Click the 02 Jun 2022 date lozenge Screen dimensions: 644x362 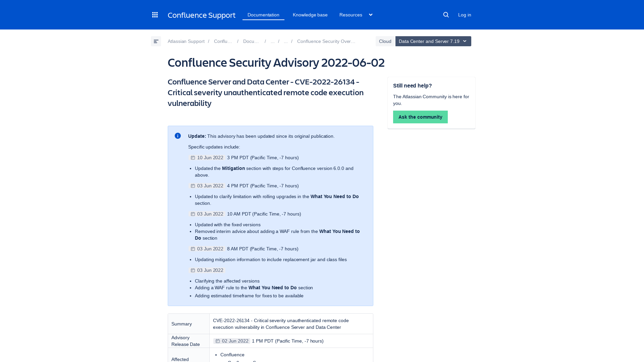tap(235, 341)
